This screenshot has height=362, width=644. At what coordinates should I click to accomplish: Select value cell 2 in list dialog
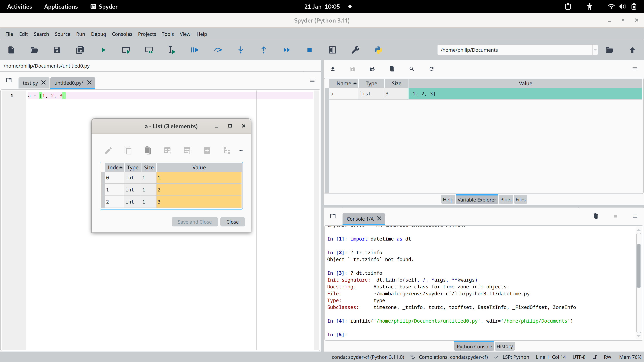click(x=199, y=190)
